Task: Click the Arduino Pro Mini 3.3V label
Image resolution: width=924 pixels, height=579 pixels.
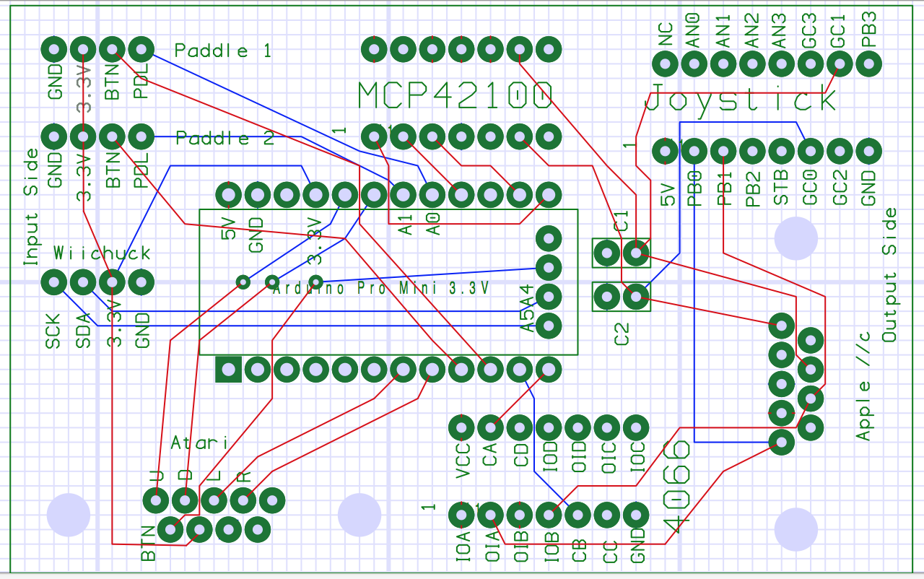Action: [x=381, y=288]
